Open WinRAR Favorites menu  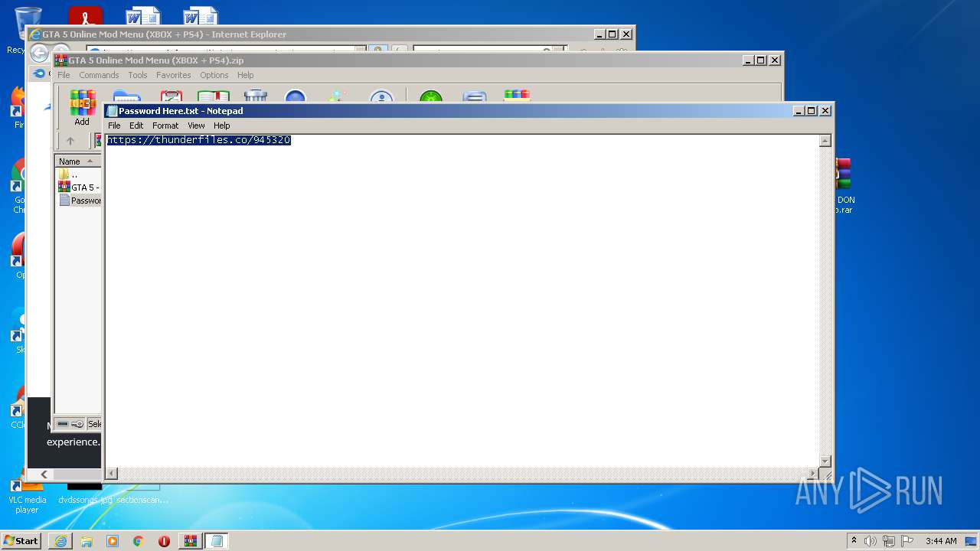pos(174,75)
